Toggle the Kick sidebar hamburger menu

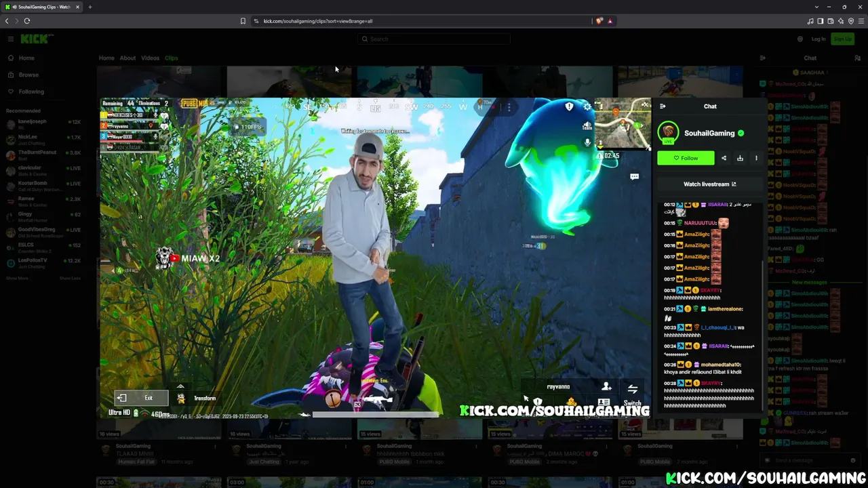10,39
